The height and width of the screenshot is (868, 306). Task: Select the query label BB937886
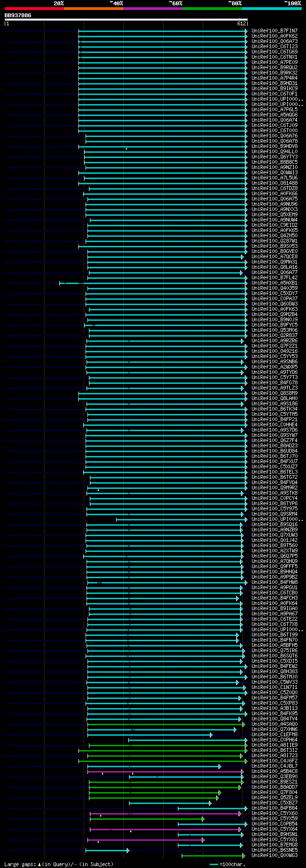click(18, 15)
